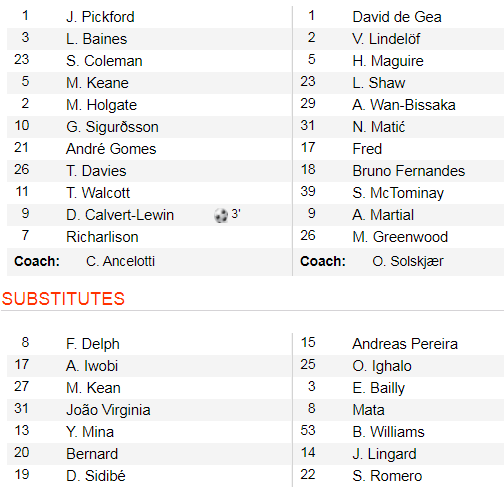Open Bruno Fernandes player profile

(409, 171)
